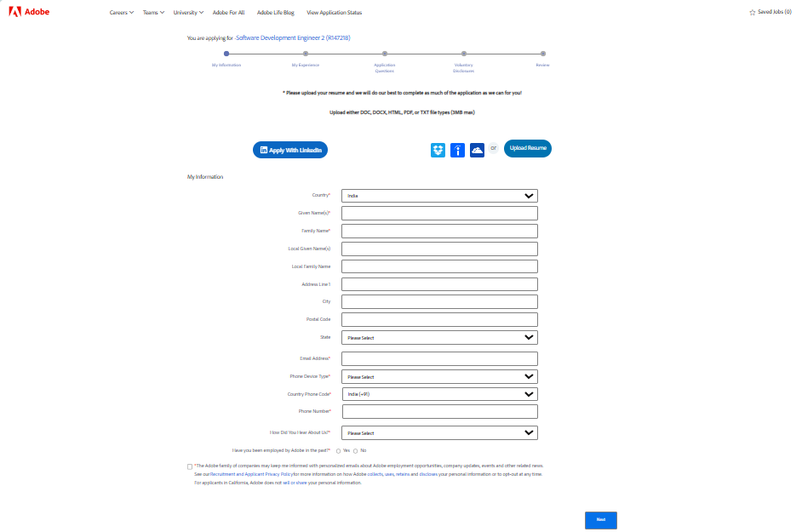
Task: Select No for previously employed by Adobe
Action: coord(355,450)
